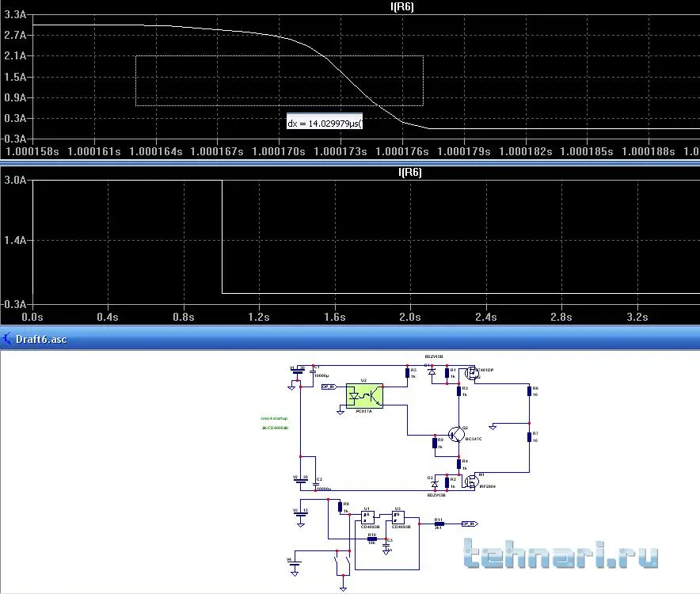Click the Draft6.asc window title
The image size is (700, 594).
[x=41, y=340]
